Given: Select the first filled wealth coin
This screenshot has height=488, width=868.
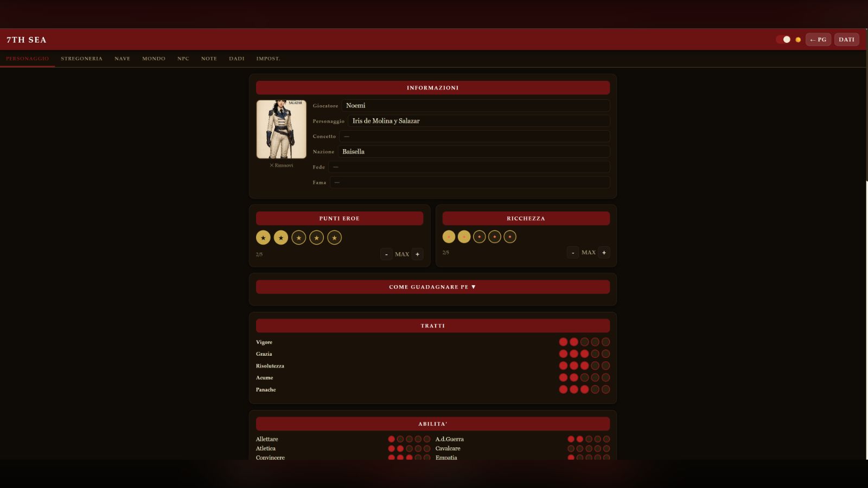Looking at the screenshot, I should [449, 237].
